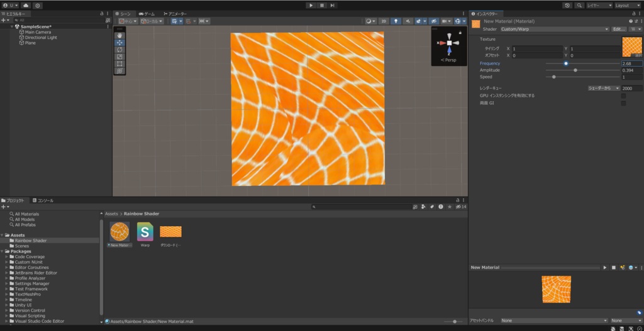Toggle 2D view mode in scene

coord(383,21)
